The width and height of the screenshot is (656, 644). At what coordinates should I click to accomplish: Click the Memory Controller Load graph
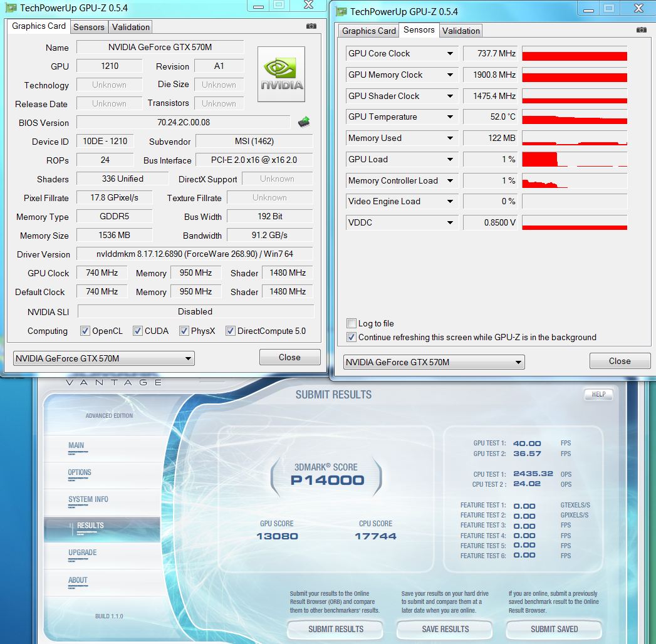575,180
